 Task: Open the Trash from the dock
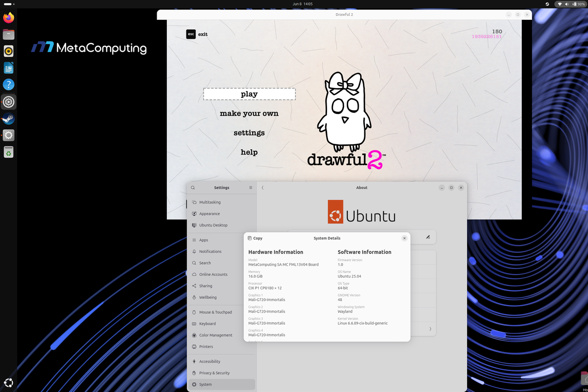pyautogui.click(x=8, y=152)
